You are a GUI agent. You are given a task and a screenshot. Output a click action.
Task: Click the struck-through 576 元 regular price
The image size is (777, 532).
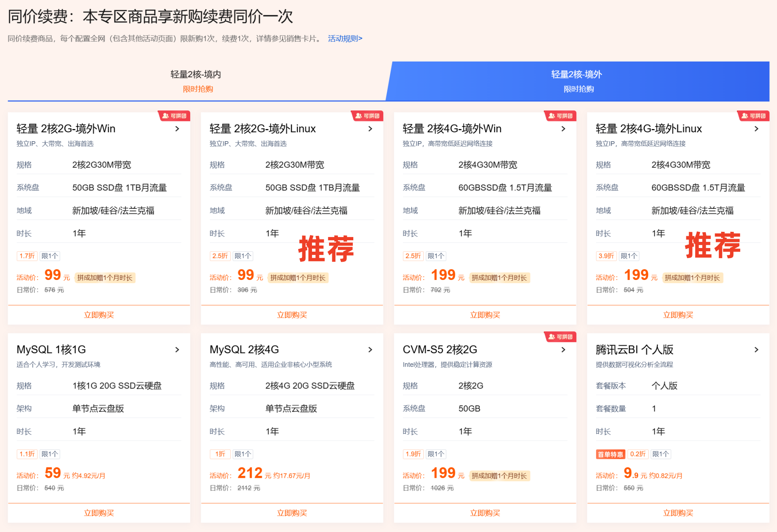click(x=54, y=290)
